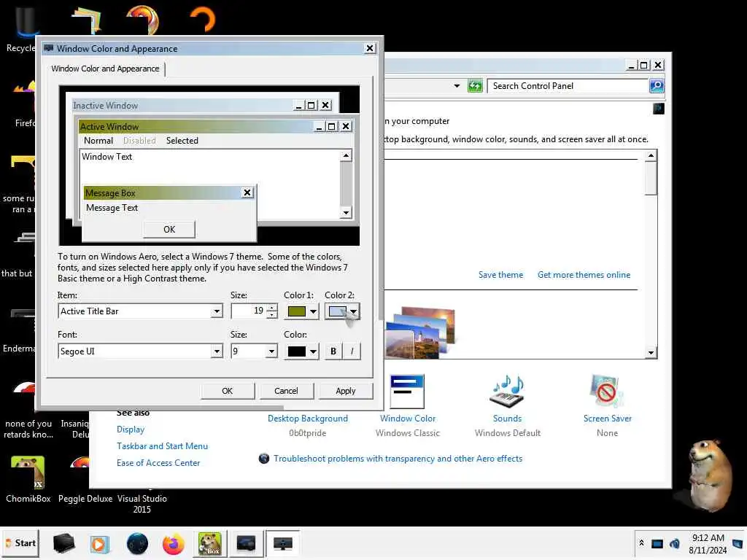Click the Apply button
Image resolution: width=747 pixels, height=560 pixels.
tap(345, 391)
